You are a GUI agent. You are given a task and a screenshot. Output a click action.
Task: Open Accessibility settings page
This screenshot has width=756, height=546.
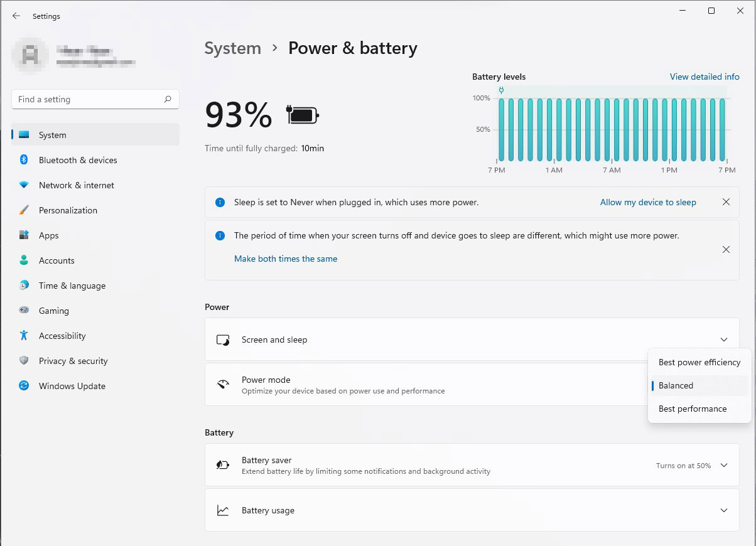tap(95, 336)
